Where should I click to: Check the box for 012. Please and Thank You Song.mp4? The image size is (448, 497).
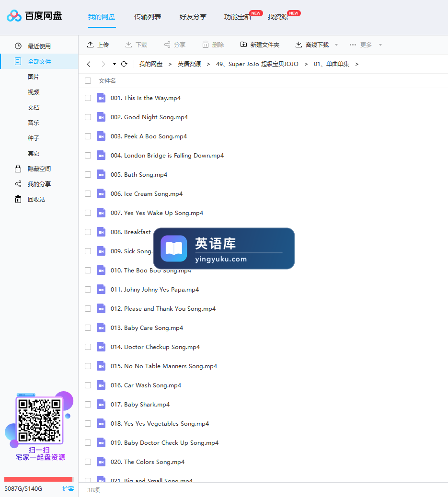(88, 309)
